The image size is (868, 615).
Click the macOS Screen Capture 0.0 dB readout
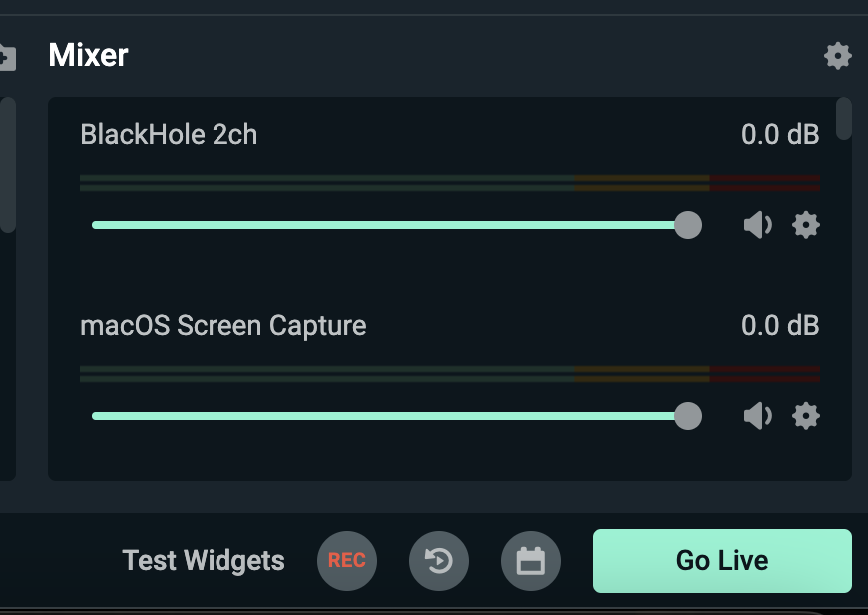780,325
